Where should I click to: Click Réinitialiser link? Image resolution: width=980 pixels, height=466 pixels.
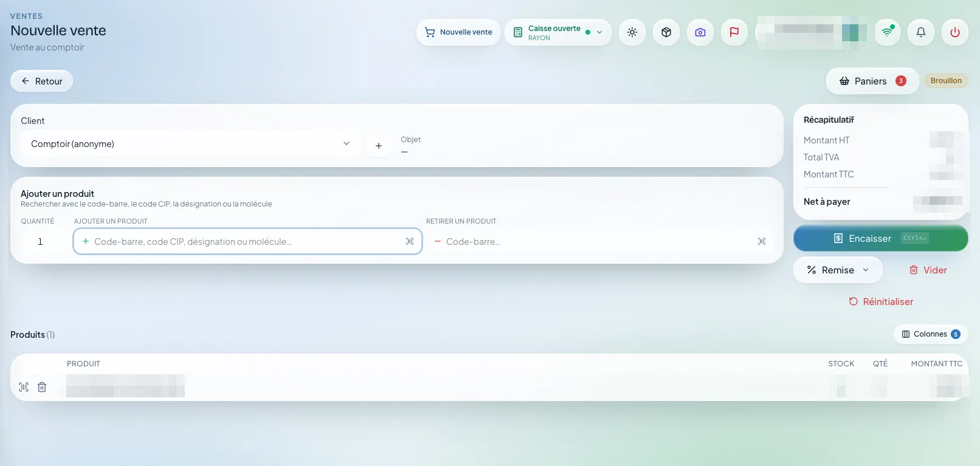click(881, 302)
